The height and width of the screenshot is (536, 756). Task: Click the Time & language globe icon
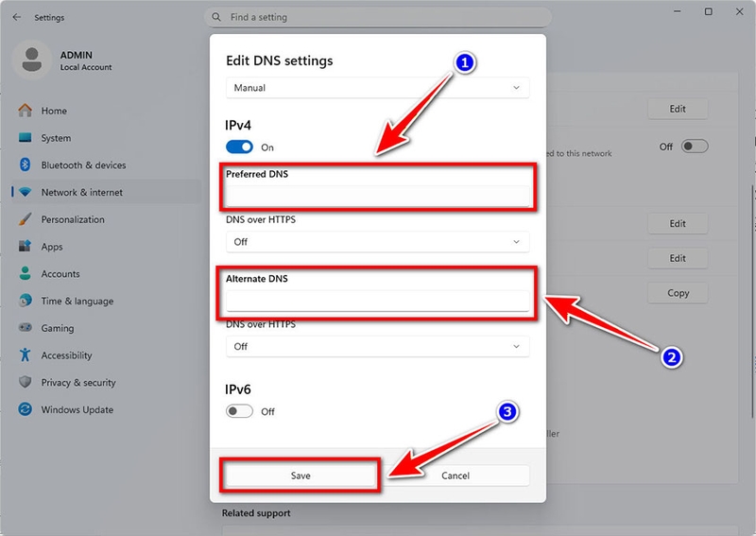coord(26,301)
